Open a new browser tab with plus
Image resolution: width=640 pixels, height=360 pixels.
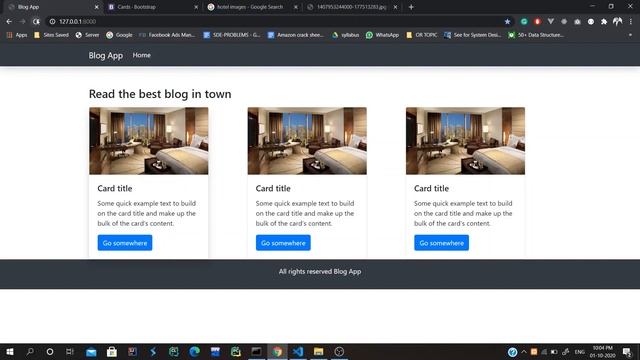(411, 7)
